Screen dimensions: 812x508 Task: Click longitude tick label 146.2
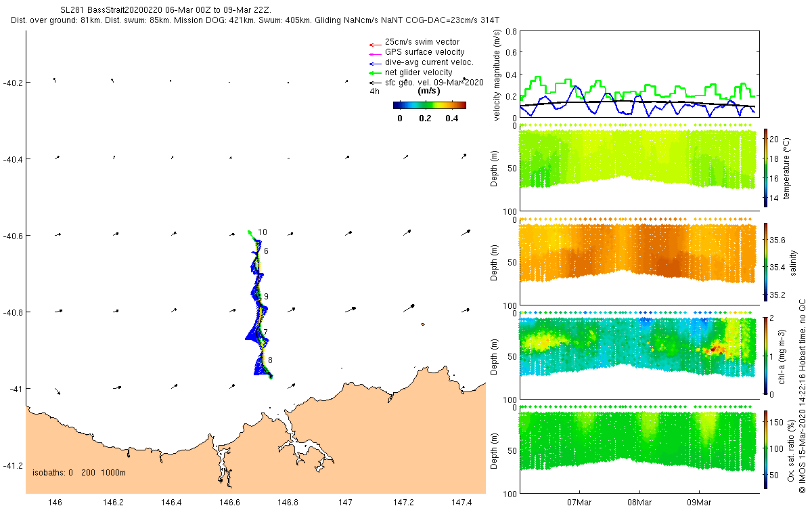[113, 503]
